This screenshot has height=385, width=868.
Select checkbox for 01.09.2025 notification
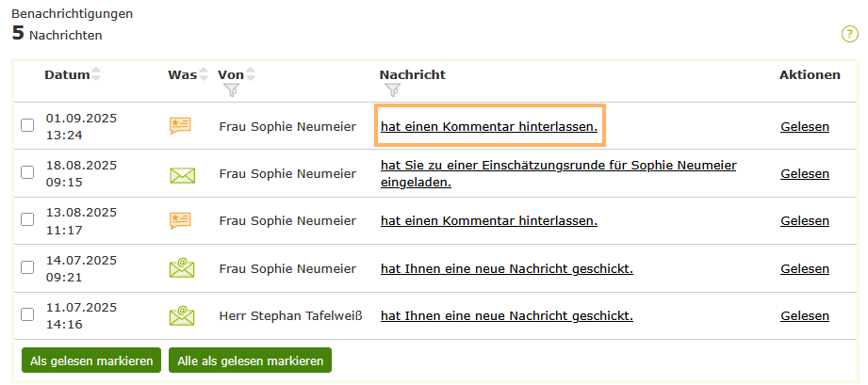(27, 126)
